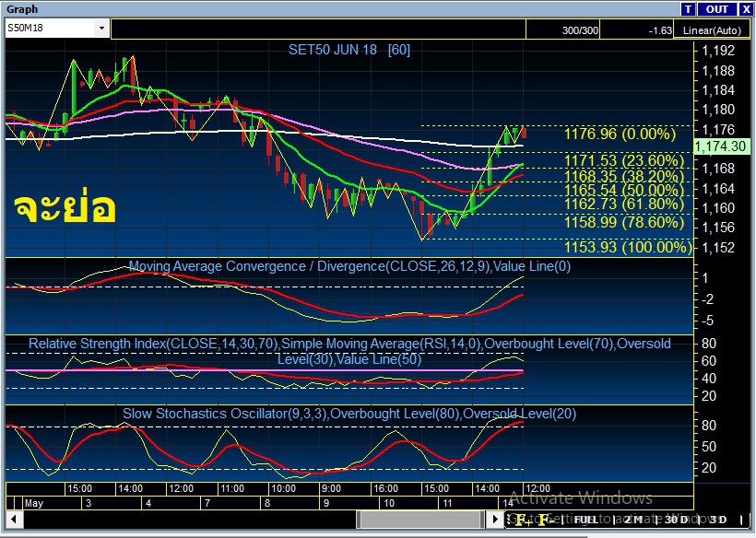Click the scroll right arrow
The image size is (756, 538).
pyautogui.click(x=495, y=520)
